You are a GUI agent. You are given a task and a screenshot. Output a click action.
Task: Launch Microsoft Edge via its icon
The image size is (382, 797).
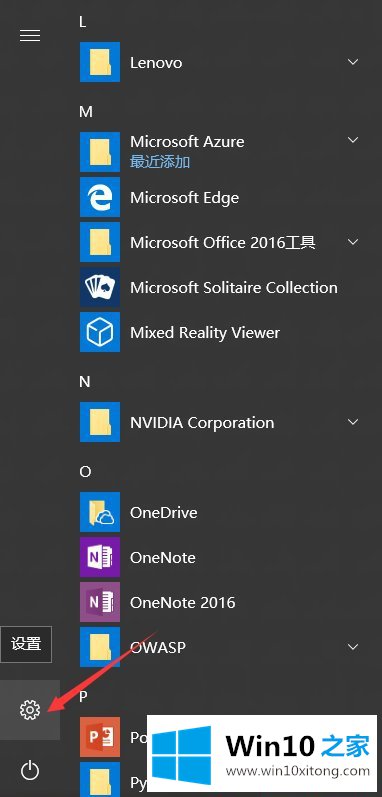tap(100, 197)
